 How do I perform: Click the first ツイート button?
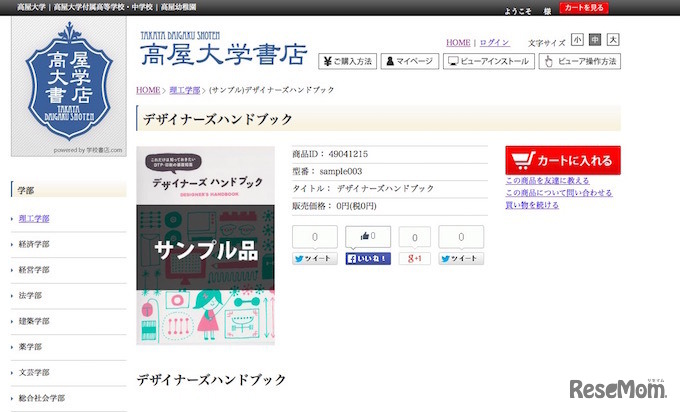[315, 258]
